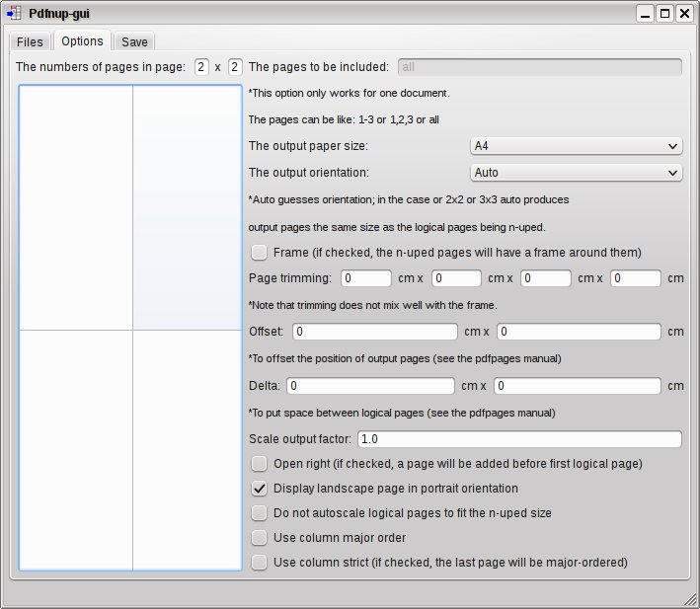Click the 'The output paper size:' label
Image resolution: width=700 pixels, height=609 pixels.
(x=308, y=146)
